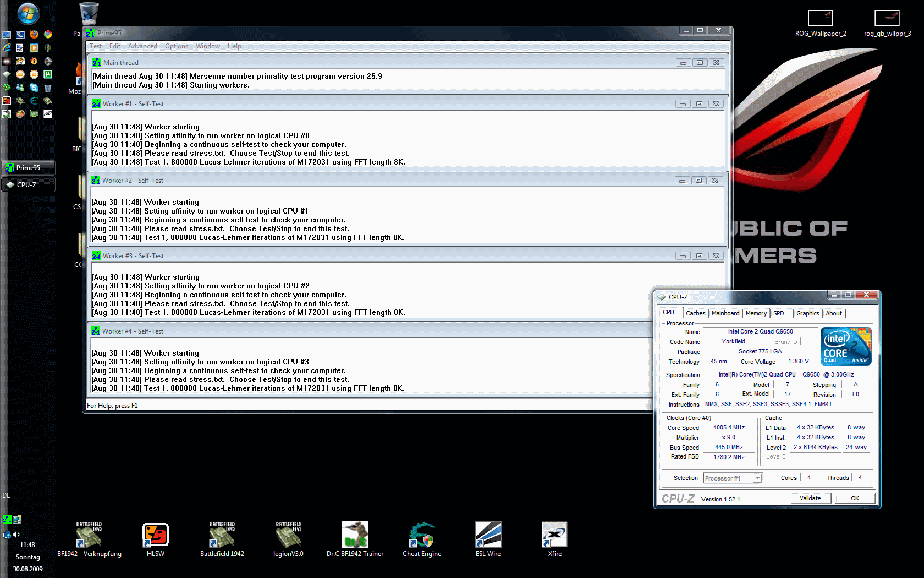Screen dimensions: 924x578
Task: Click the Prime95 tray icon
Action: pos(7,519)
